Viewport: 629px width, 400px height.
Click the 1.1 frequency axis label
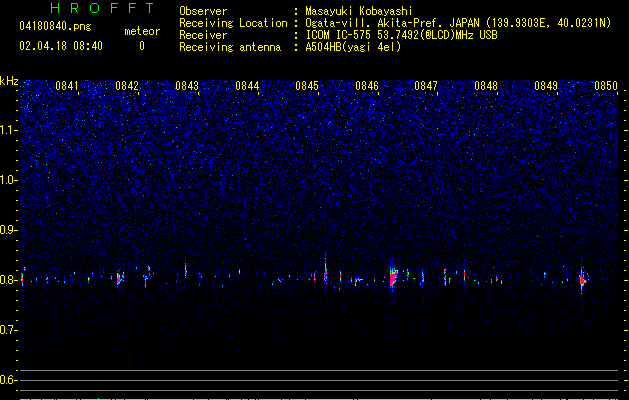[x=9, y=130]
